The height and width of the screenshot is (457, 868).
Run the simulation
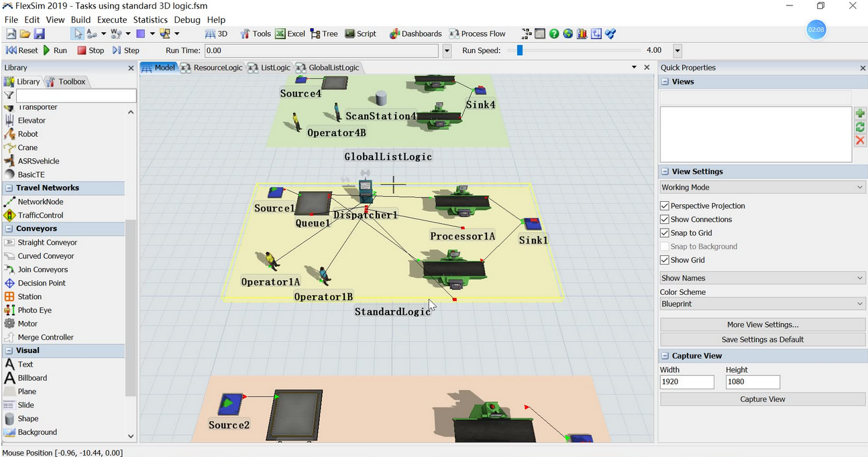click(x=55, y=50)
